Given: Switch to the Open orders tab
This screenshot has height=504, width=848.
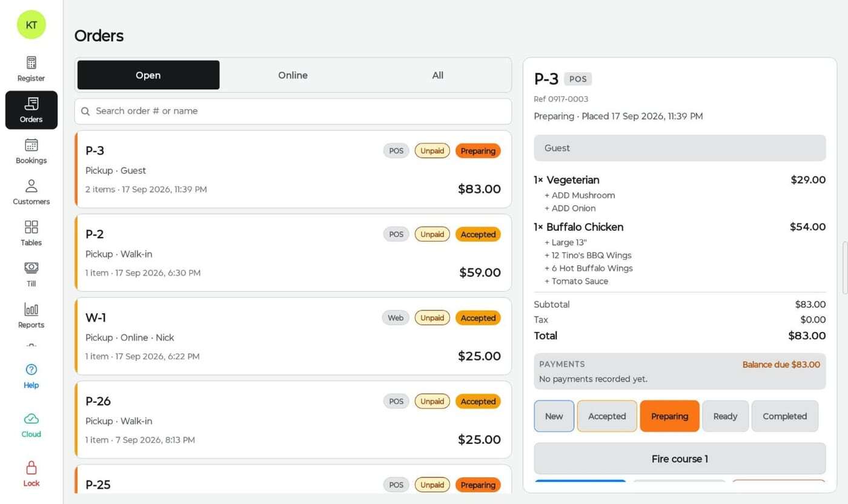Looking at the screenshot, I should (x=148, y=75).
